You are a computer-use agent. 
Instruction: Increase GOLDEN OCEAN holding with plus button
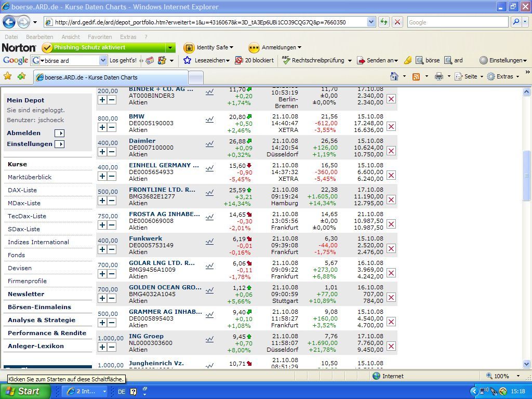point(102,298)
